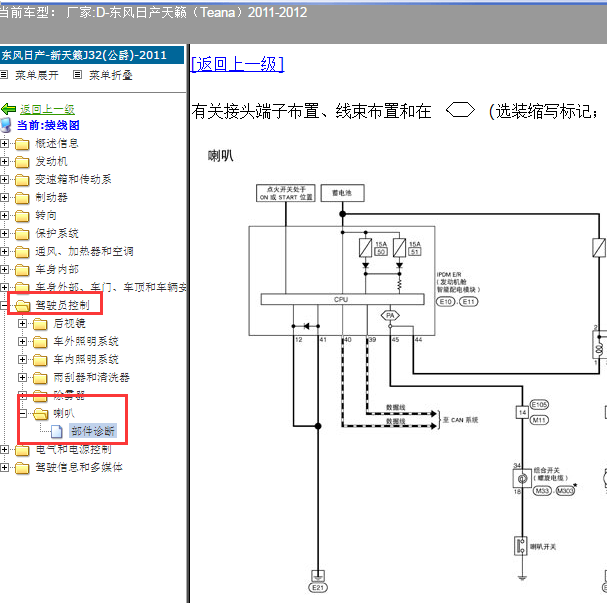The width and height of the screenshot is (607, 603).
Task: Select the 制动器 tree label
Action: [51, 197]
